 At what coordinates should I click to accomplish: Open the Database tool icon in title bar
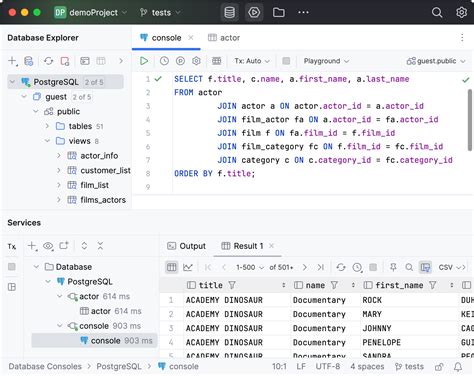point(229,13)
